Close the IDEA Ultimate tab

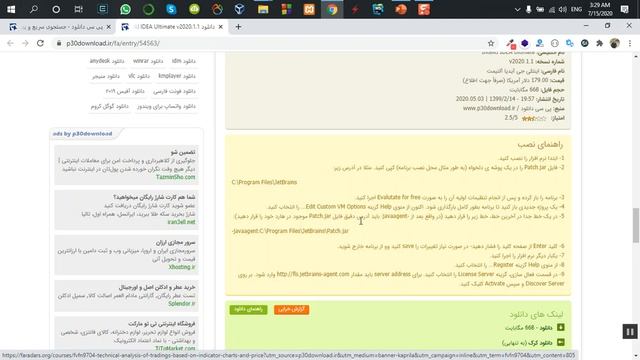pos(221,27)
